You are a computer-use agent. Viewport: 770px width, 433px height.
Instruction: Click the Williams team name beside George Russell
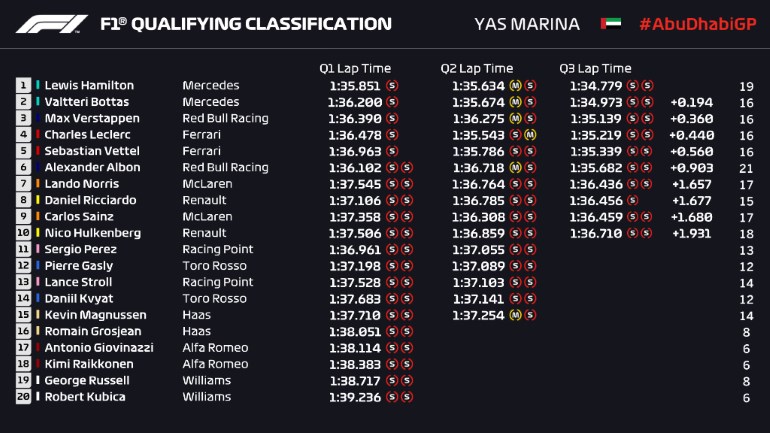coord(207,381)
